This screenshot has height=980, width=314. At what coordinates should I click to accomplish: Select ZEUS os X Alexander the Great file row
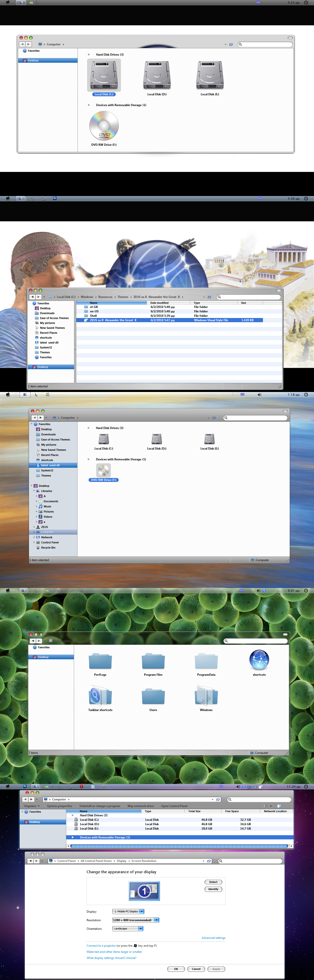tap(169, 320)
